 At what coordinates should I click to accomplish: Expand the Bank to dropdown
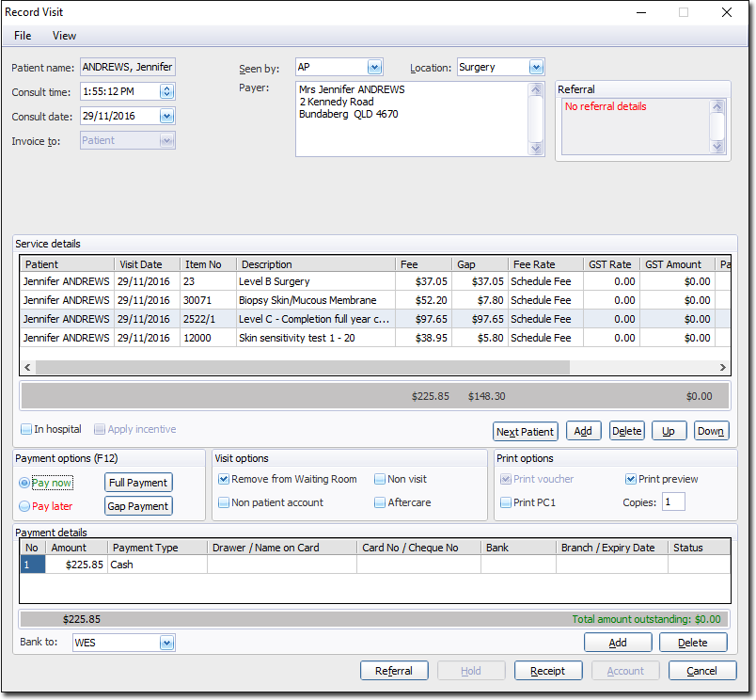coord(166,644)
